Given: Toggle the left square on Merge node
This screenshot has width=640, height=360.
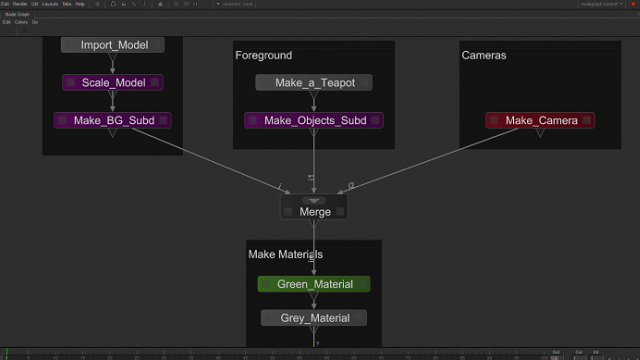Looking at the screenshot, I should 288,211.
